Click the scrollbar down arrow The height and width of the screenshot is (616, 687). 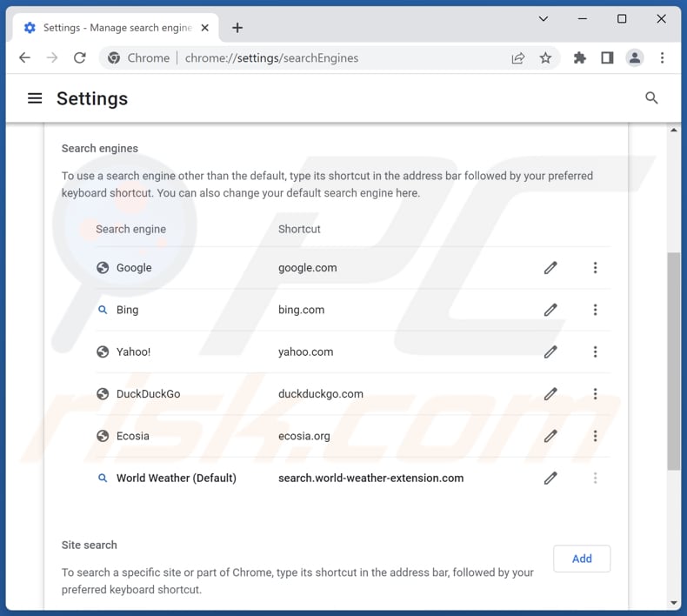674,603
